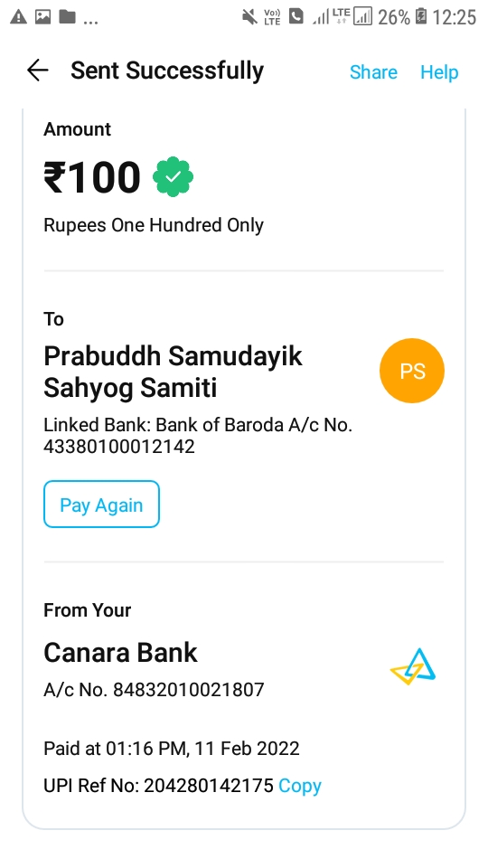This screenshot has width=488, height=868.
Task: Tap the Bank of Baroda account number
Action: [119, 446]
